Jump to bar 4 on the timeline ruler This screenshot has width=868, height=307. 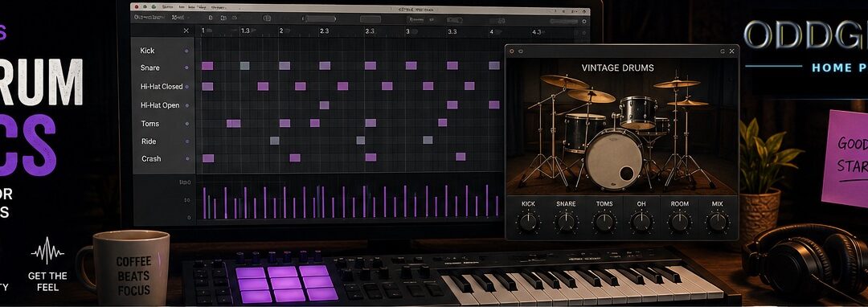(x=492, y=31)
